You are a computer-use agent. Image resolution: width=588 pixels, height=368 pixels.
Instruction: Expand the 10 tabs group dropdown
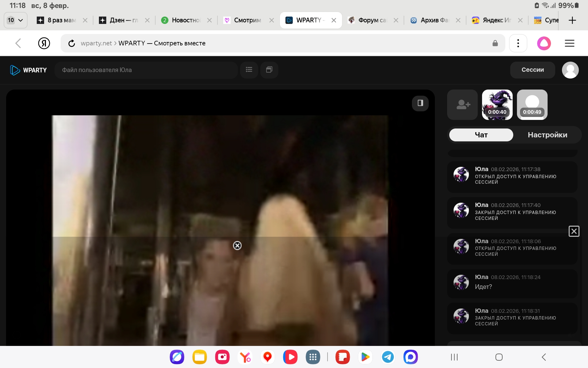(x=15, y=20)
